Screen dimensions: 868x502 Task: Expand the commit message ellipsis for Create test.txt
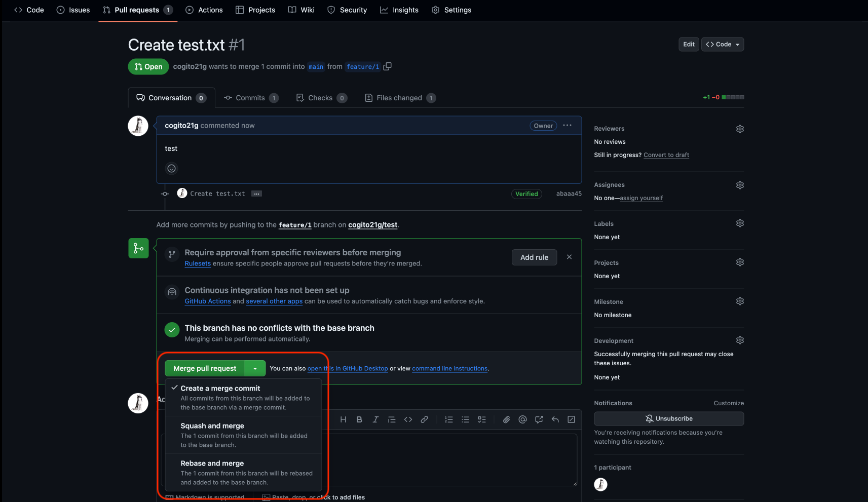click(x=257, y=194)
